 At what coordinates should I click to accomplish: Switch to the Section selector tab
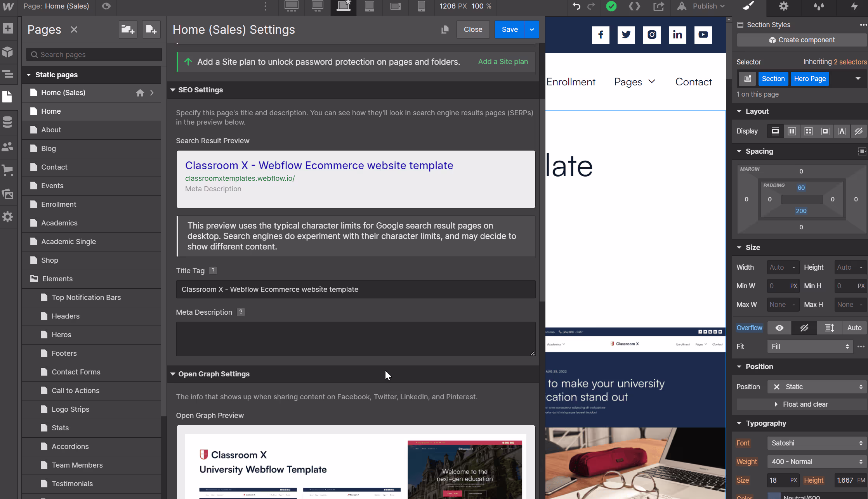click(x=773, y=78)
